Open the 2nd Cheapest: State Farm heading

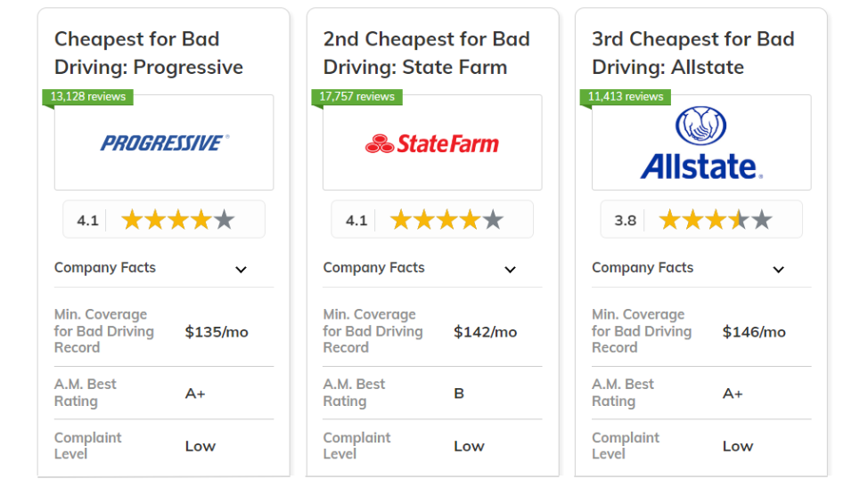[426, 53]
